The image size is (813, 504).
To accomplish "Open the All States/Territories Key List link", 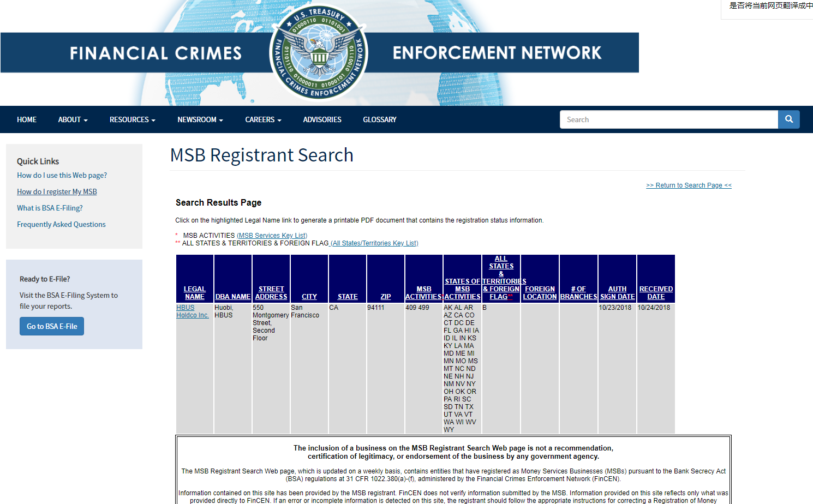I will tap(374, 243).
